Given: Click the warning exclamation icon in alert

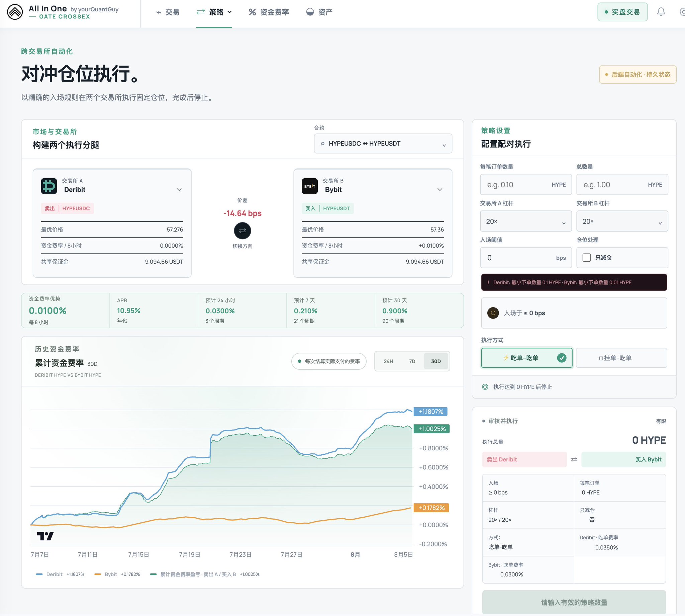Looking at the screenshot, I should [x=488, y=282].
